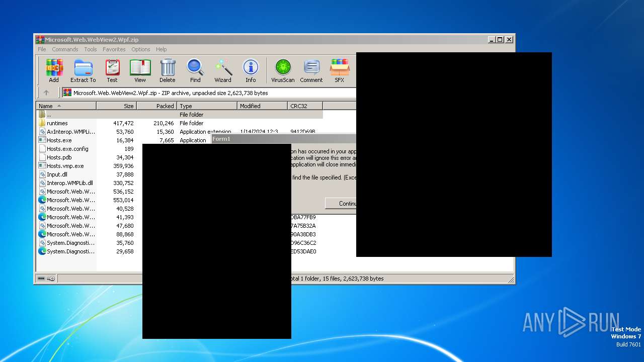Select the parent folder '..' row
Screen dimensions: 644x362
(x=180, y=115)
